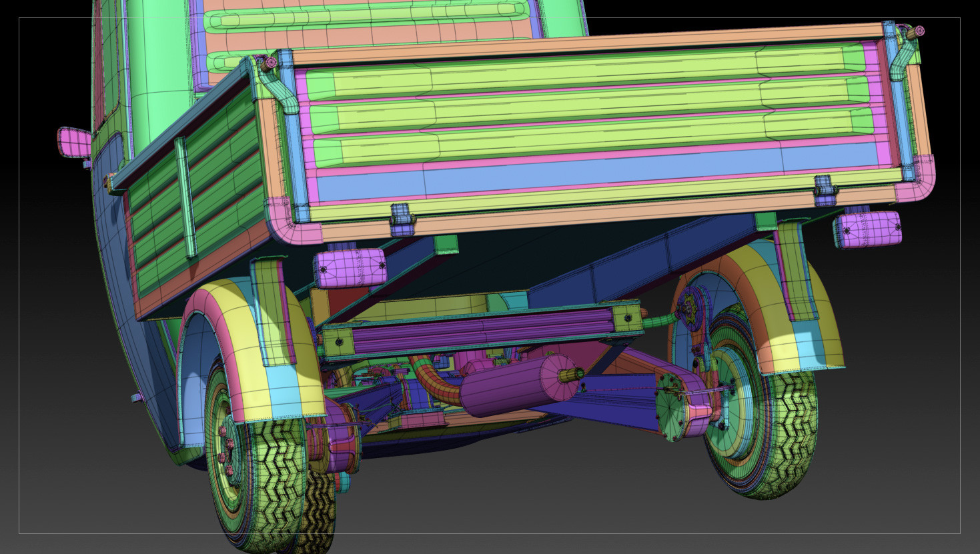Click the vertical post on side panel
Image resolution: width=980 pixels, height=554 pixels.
185,198
